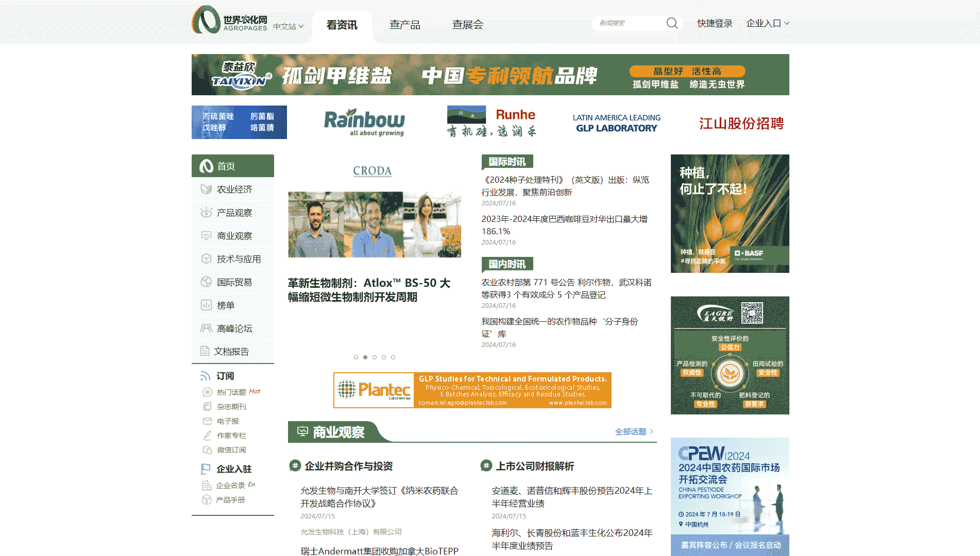Click the 榜单 chart icon
Viewport: 980px width, 556px height.
(206, 305)
